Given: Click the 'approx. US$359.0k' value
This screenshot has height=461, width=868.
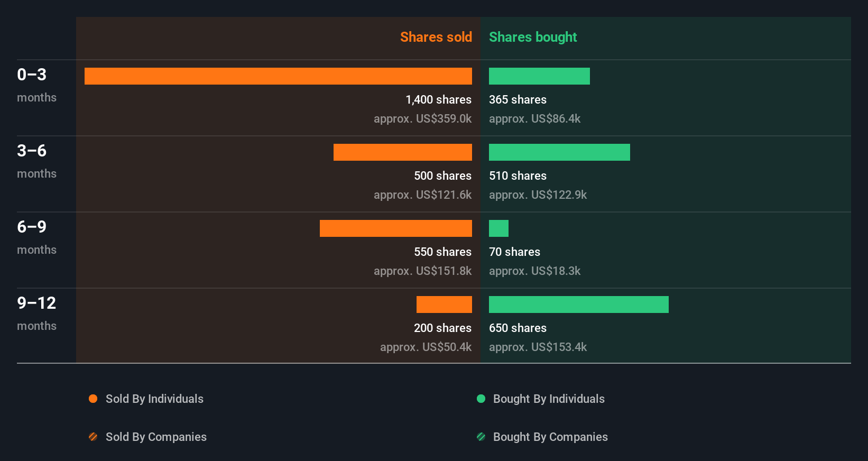Looking at the screenshot, I should tap(422, 119).
